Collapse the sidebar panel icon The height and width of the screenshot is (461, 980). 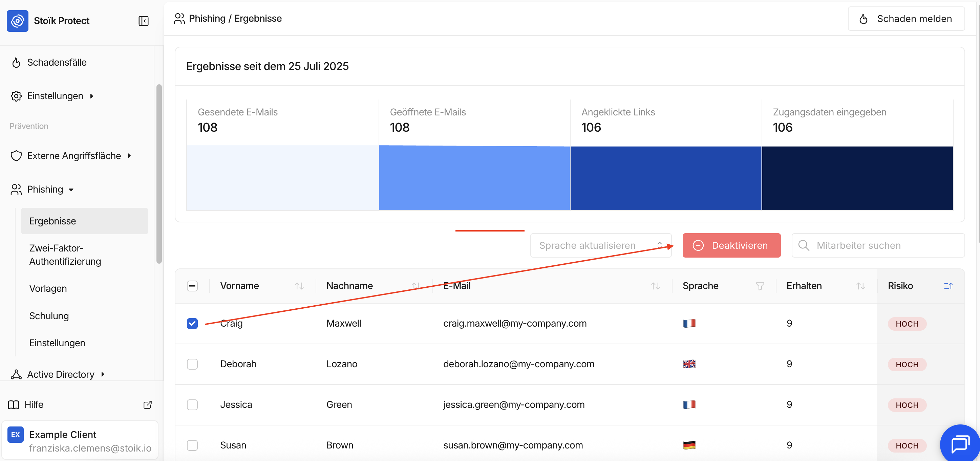pyautogui.click(x=144, y=21)
